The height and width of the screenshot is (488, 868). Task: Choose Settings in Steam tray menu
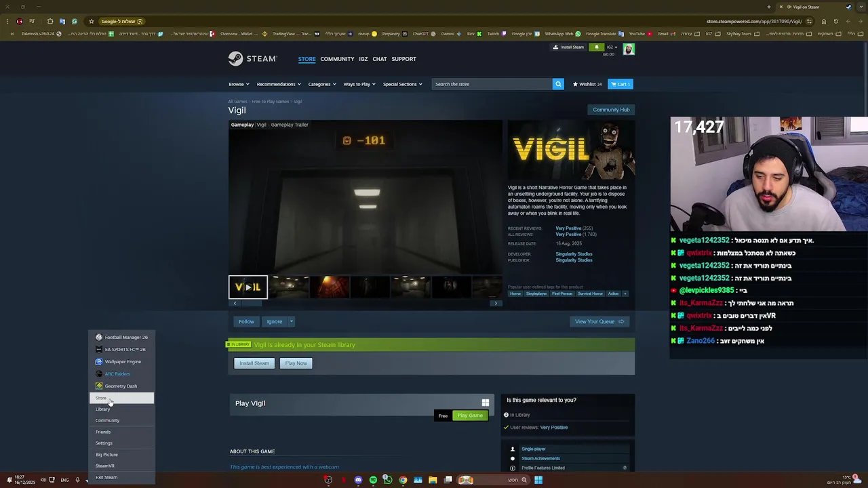pos(122,443)
